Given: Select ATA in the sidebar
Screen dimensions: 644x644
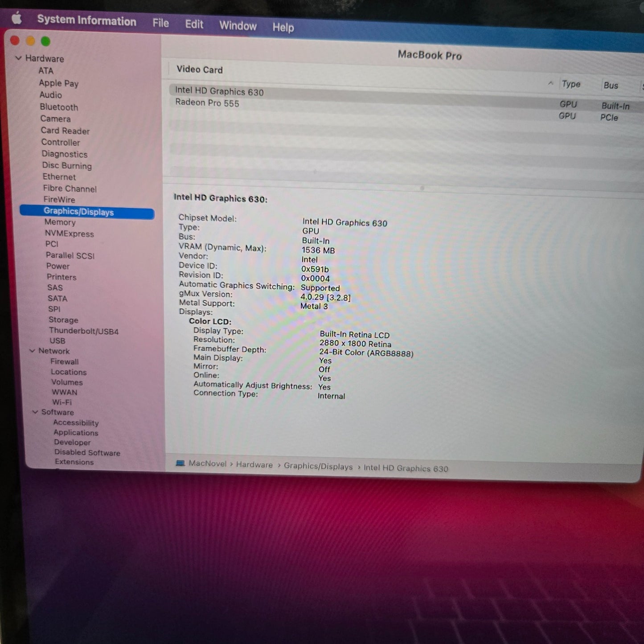Looking at the screenshot, I should point(46,71).
